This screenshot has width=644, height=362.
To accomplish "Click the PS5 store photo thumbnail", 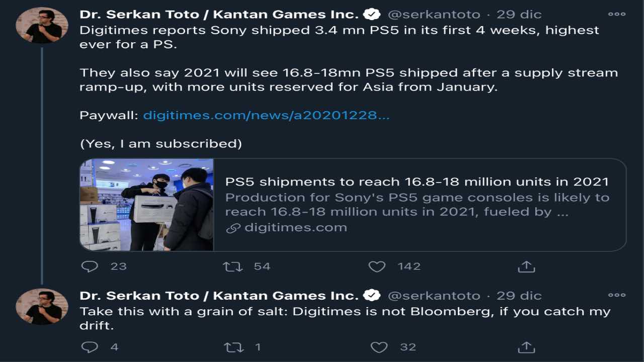I will 147,205.
